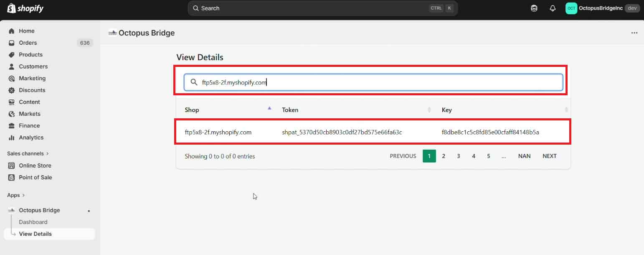The image size is (644, 255).
Task: Click the Discounts badge icon
Action: (11, 90)
